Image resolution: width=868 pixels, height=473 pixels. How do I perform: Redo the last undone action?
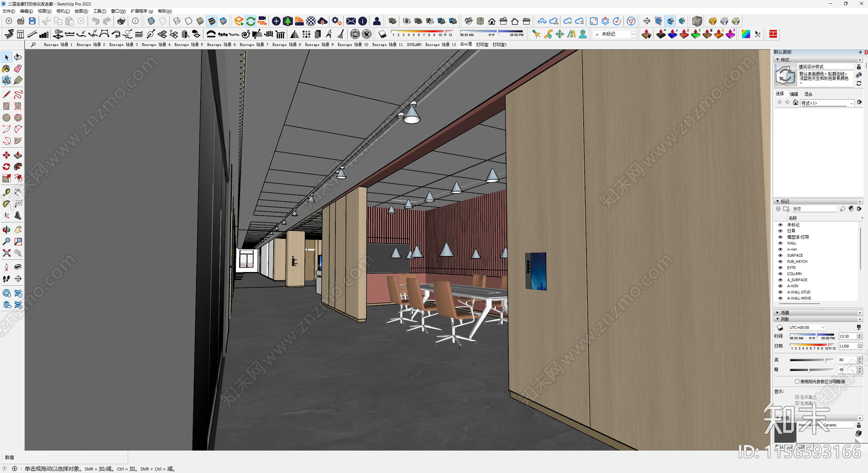107,21
